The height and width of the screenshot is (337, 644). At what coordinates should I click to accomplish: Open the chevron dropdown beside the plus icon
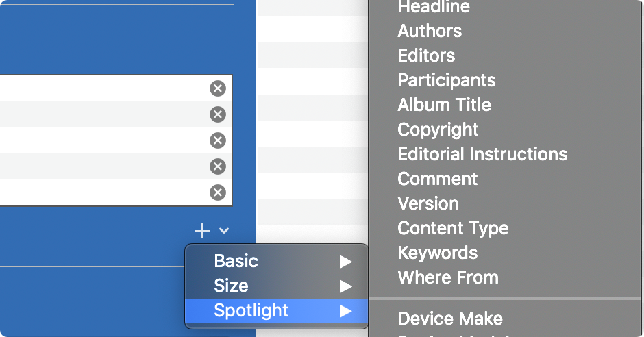[224, 231]
